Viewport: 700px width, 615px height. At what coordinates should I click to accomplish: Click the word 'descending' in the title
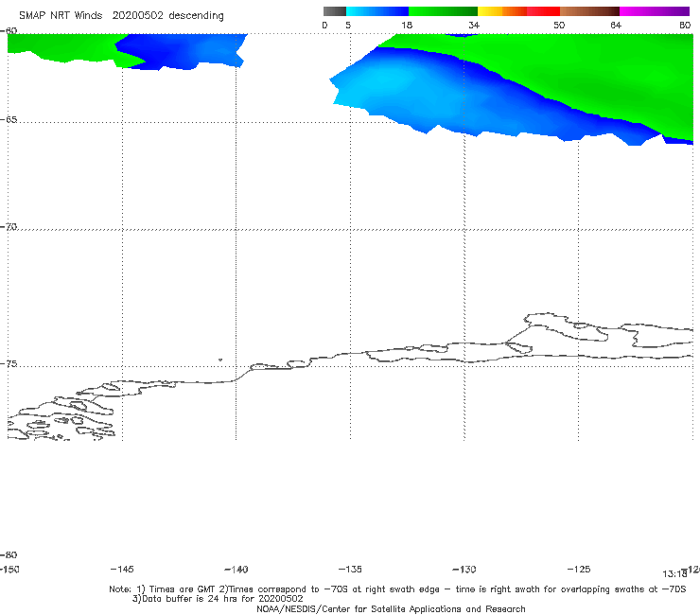[x=196, y=16]
